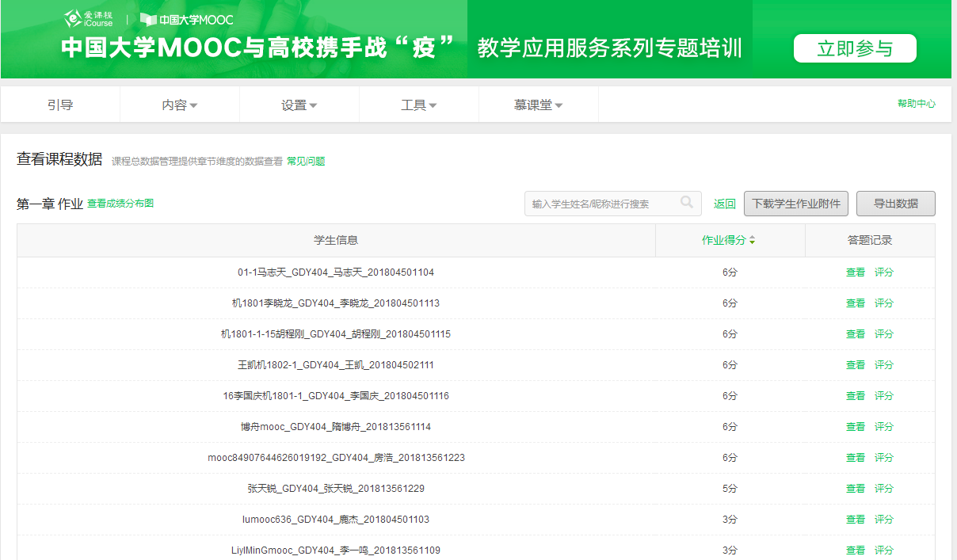This screenshot has width=957, height=560.
Task: Click the 立即参与 banner button
Action: pyautogui.click(x=855, y=48)
